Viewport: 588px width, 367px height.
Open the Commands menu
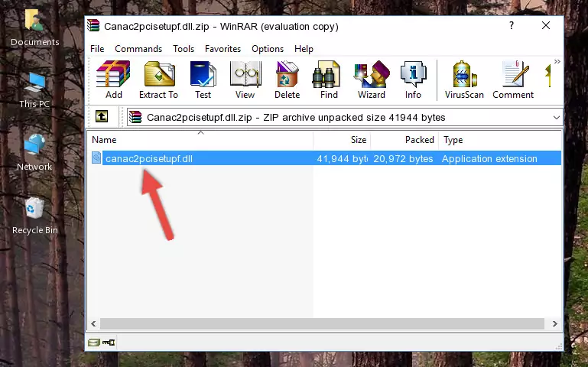click(138, 49)
